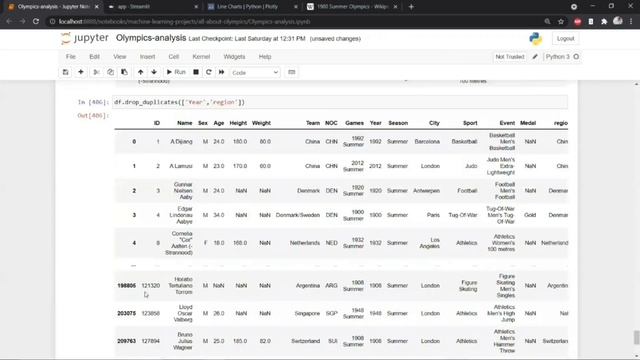This screenshot has width=640, height=360.
Task: Go forward in browser history
Action: (x=22, y=21)
